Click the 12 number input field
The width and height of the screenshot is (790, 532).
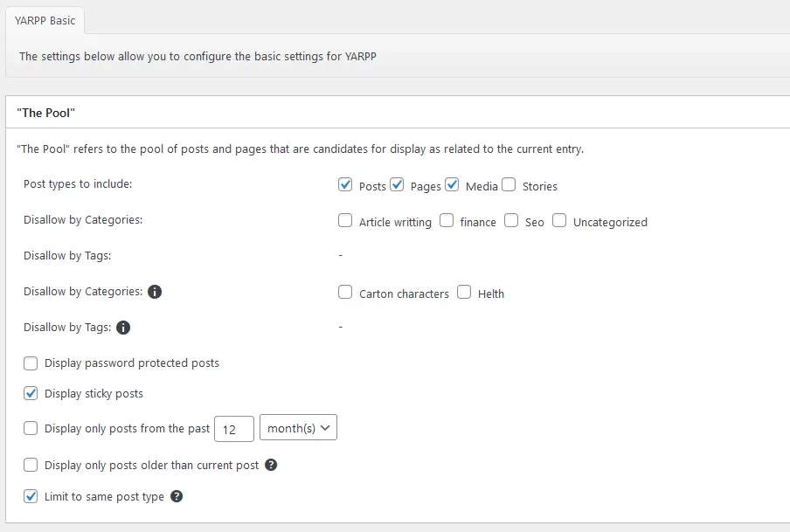(234, 429)
